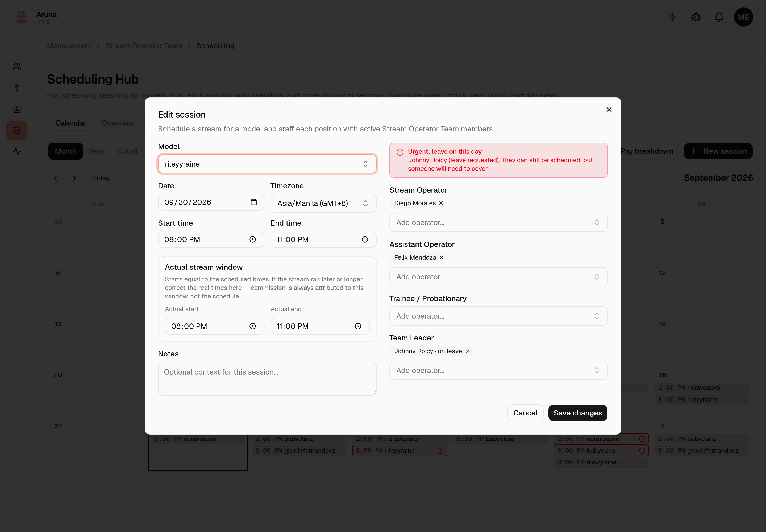This screenshot has width=766, height=532.
Task: Open the ID badge sidebar icon
Action: pyautogui.click(x=17, y=109)
